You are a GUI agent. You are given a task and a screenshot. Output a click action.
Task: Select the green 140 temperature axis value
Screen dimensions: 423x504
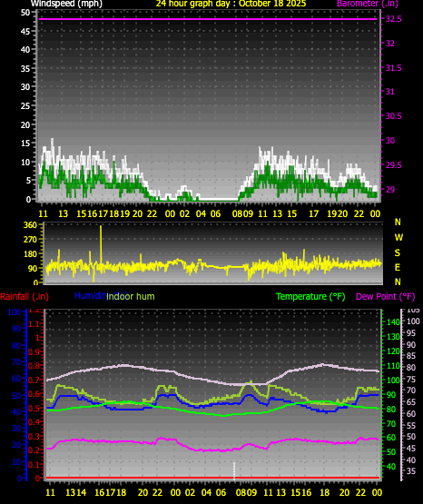click(x=393, y=322)
